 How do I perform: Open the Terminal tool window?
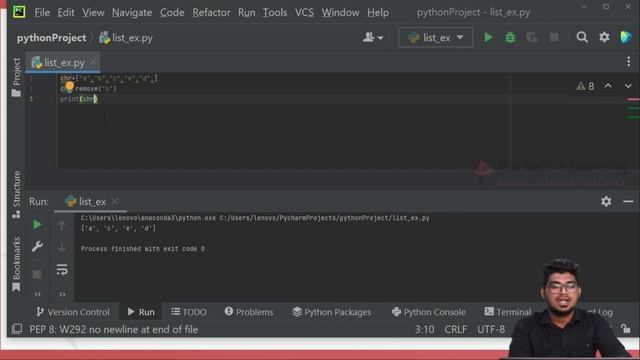coord(508,312)
